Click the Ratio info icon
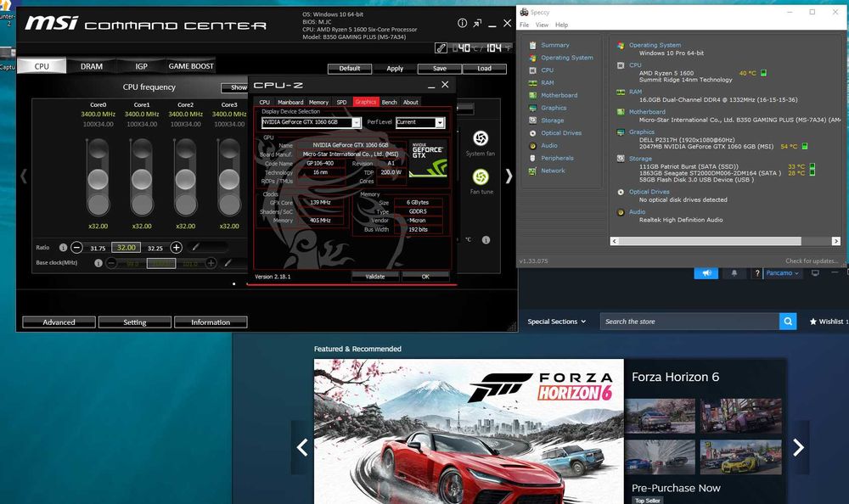Viewport: 849px width, 504px height. [63, 248]
